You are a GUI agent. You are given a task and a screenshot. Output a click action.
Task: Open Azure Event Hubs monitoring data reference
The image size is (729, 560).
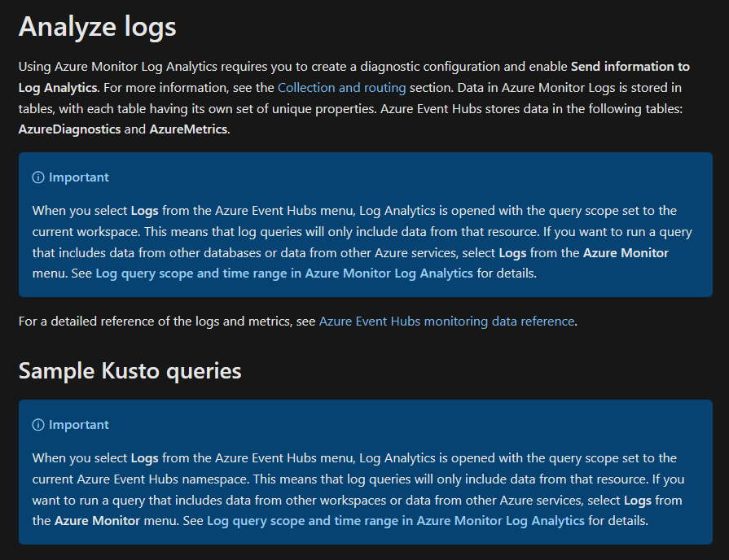447,321
